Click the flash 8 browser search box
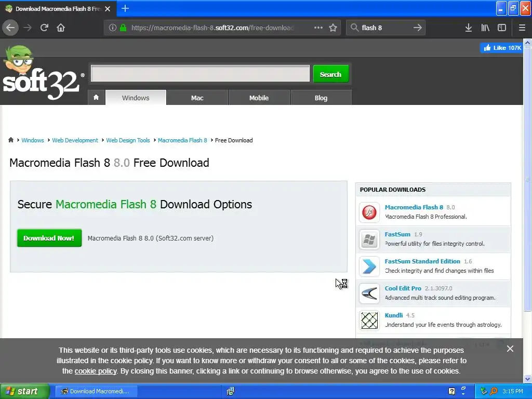 pyautogui.click(x=385, y=28)
